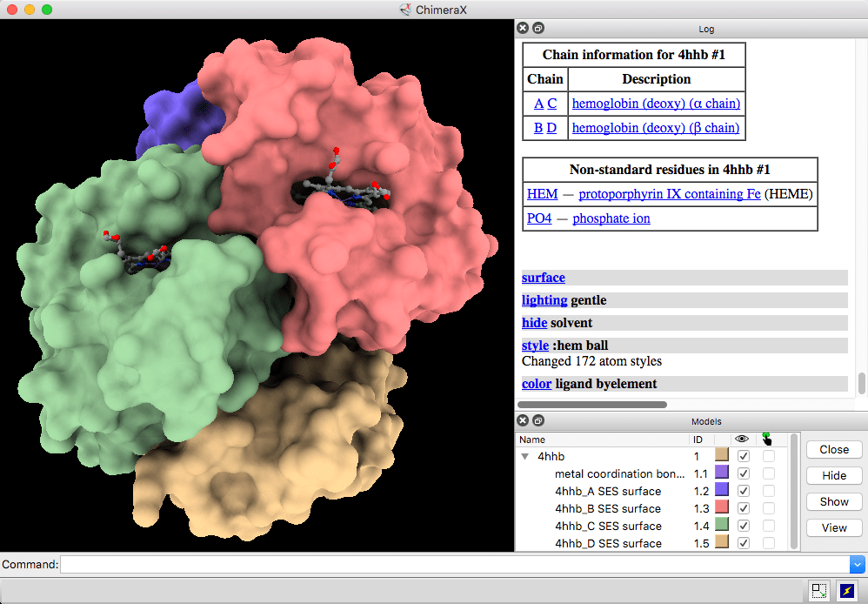This screenshot has width=868, height=604.
Task: Open green swatch of 4hhb_C surface
Action: tap(721, 524)
